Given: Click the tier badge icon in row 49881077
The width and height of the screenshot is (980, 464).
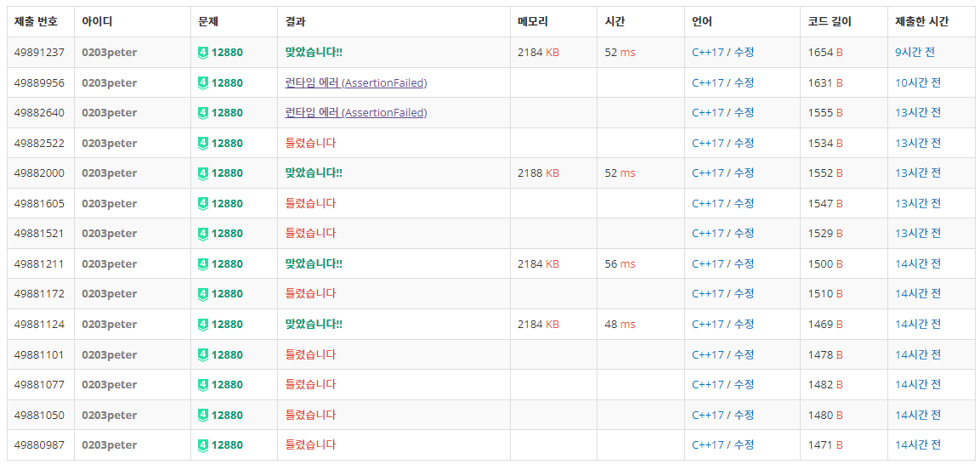Looking at the screenshot, I should pyautogui.click(x=202, y=385).
